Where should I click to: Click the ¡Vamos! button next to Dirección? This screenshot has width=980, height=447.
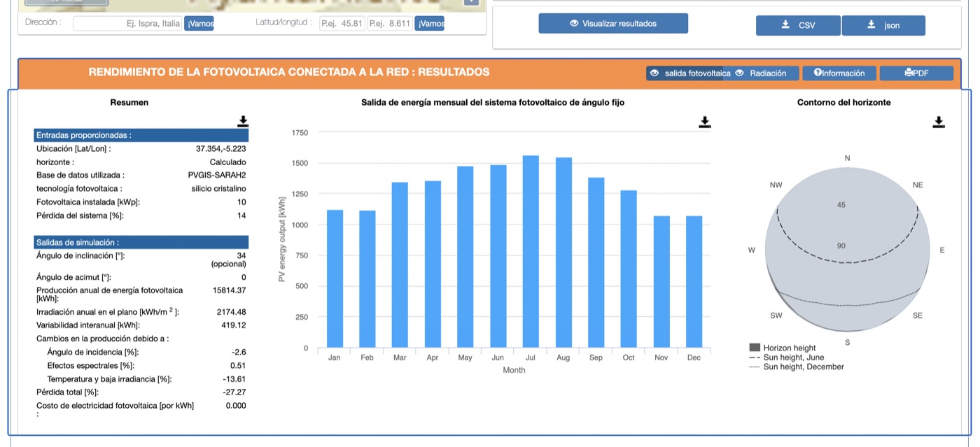199,23
